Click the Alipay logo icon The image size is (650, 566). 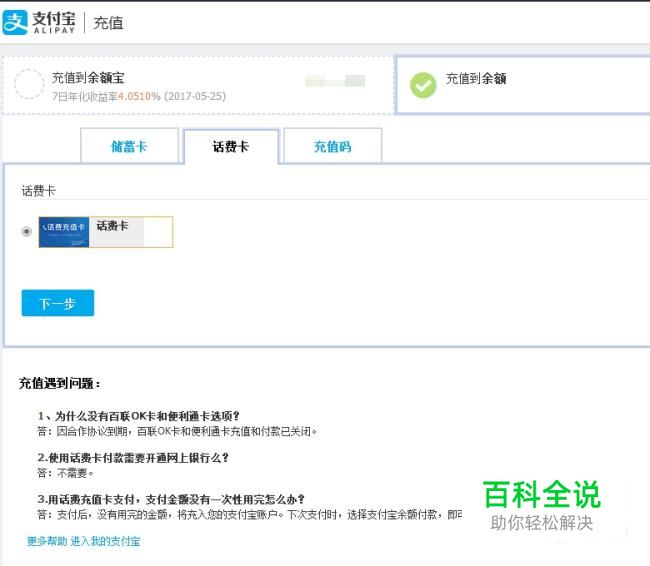(x=15, y=22)
